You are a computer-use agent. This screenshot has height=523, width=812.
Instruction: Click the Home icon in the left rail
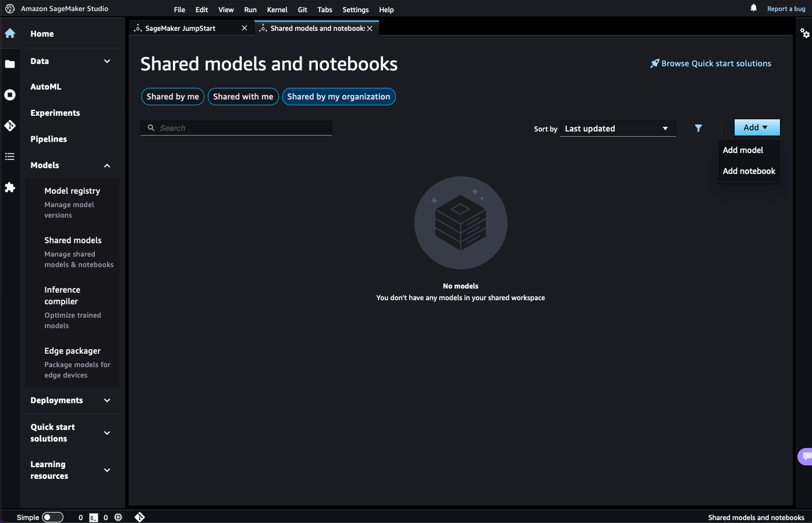click(x=10, y=33)
